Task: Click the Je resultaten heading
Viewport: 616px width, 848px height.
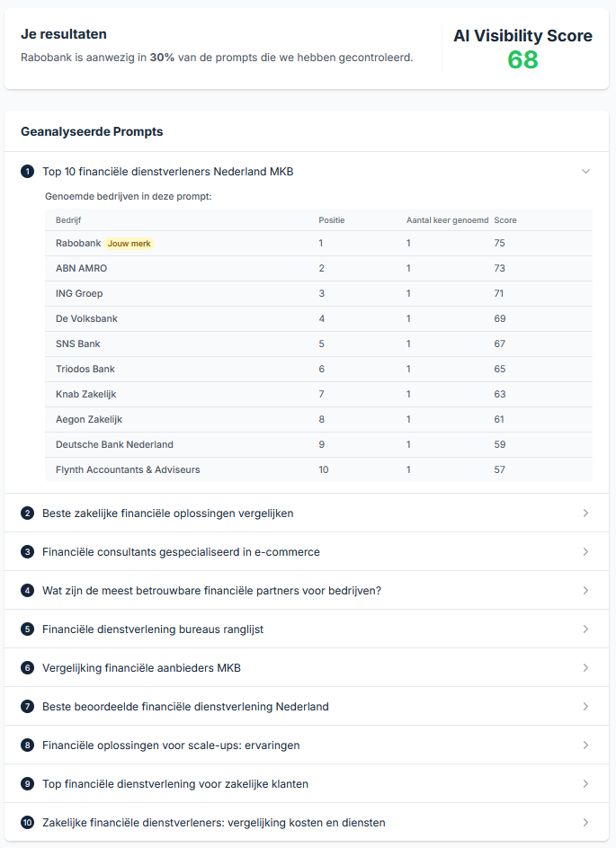Action: point(64,34)
